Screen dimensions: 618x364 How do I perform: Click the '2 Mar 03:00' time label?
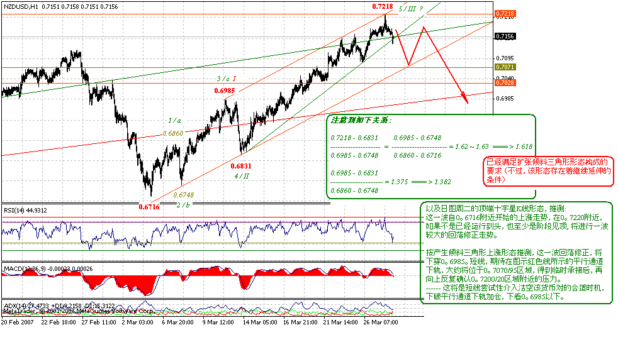(x=138, y=322)
